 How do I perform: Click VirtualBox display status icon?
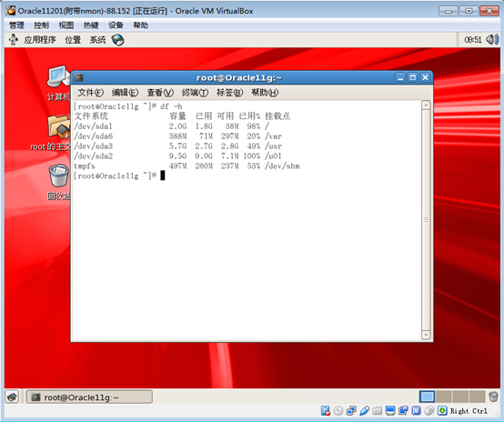[x=390, y=411]
